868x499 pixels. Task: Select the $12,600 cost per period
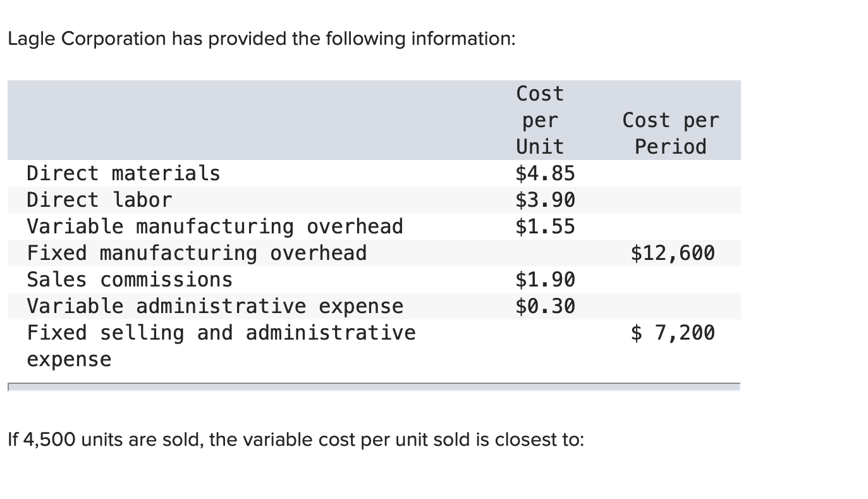tap(673, 253)
